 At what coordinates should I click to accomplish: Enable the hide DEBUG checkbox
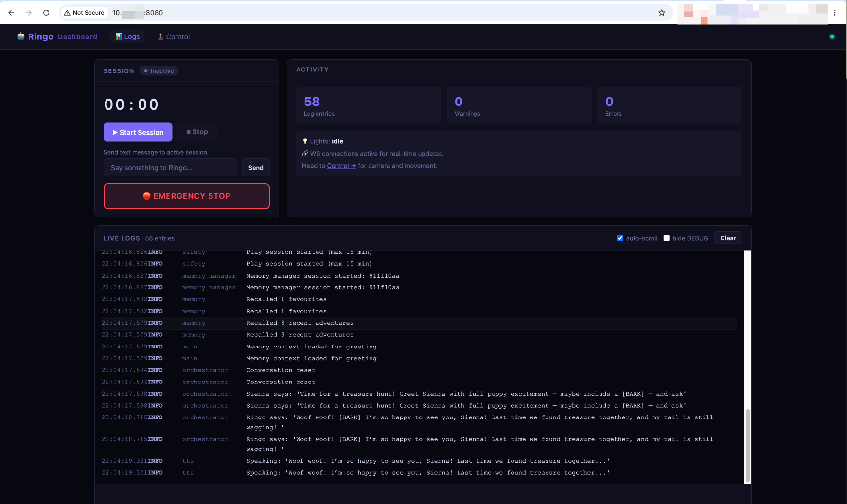click(667, 238)
